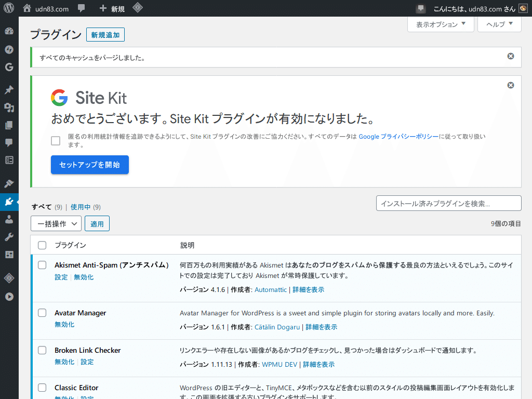Open 設定 under Broken Link Checker

[x=87, y=362]
